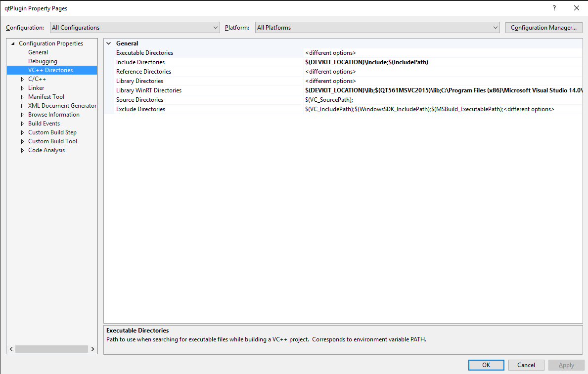Viewport: 588px width, 374px height.
Task: Select the Debugging tree item
Action: coord(43,61)
